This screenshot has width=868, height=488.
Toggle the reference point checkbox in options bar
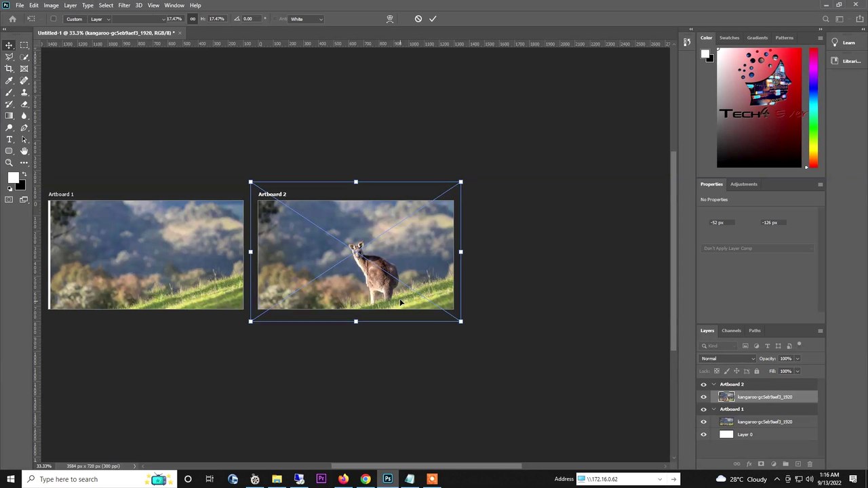click(x=54, y=19)
